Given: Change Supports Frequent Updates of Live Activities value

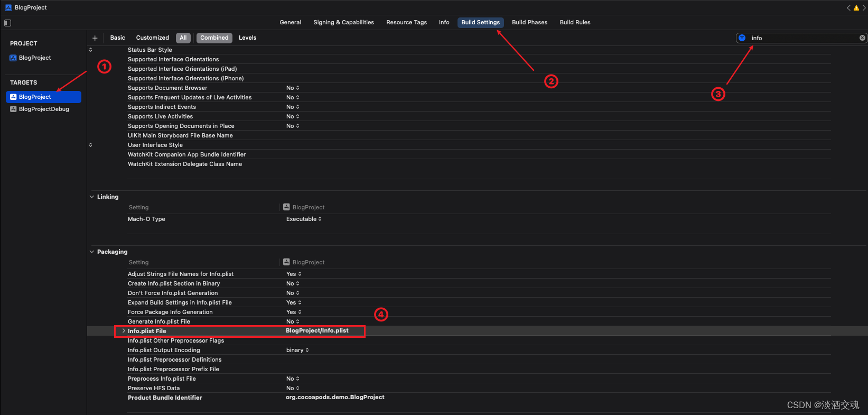Looking at the screenshot, I should pos(293,97).
